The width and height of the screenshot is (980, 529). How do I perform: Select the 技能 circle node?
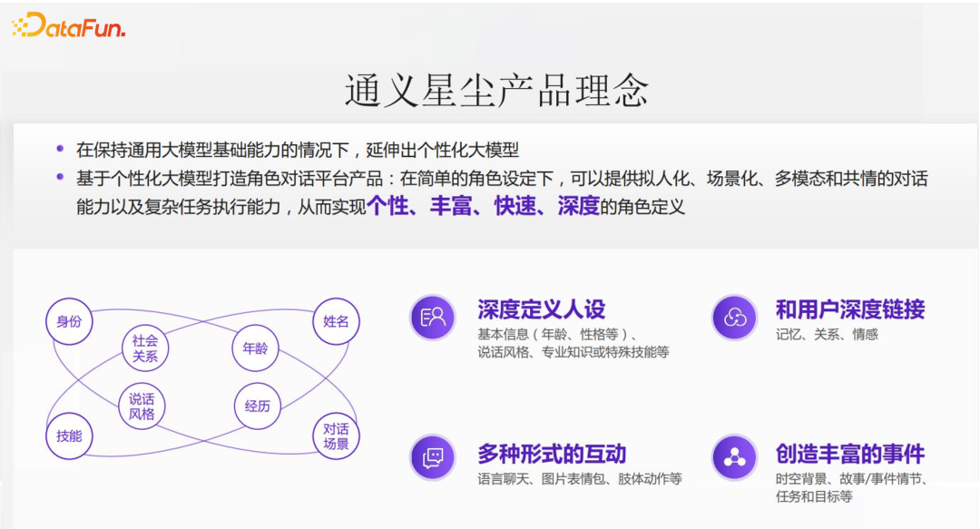(x=69, y=436)
